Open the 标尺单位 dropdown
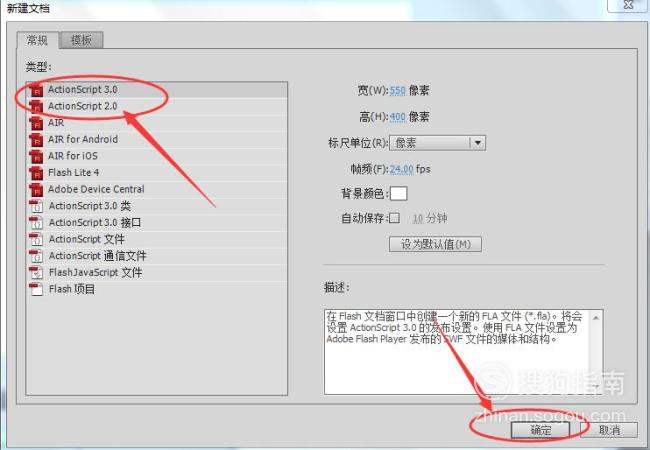Image resolution: width=650 pixels, height=450 pixels. [437, 143]
